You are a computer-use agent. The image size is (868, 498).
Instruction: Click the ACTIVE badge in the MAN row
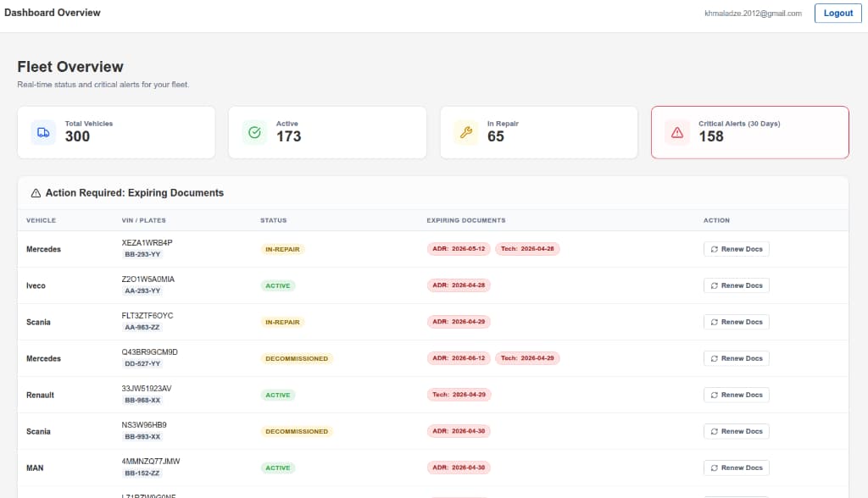pyautogui.click(x=278, y=468)
